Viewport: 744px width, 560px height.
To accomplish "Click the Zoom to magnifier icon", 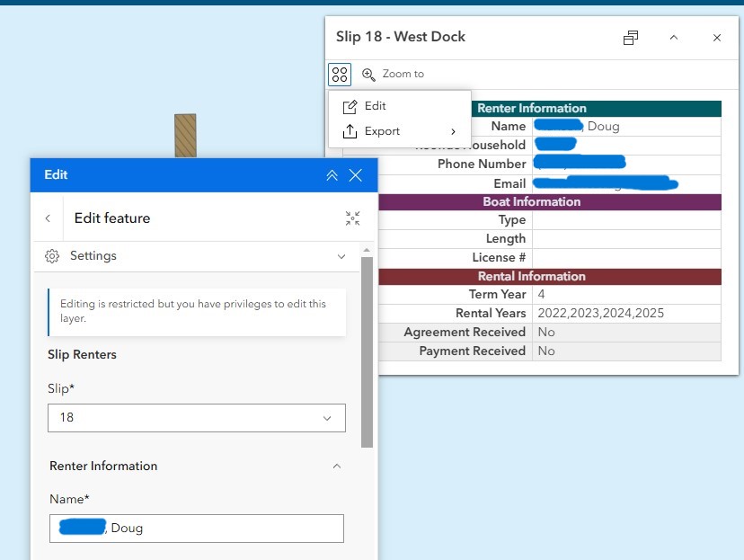I will pyautogui.click(x=370, y=74).
